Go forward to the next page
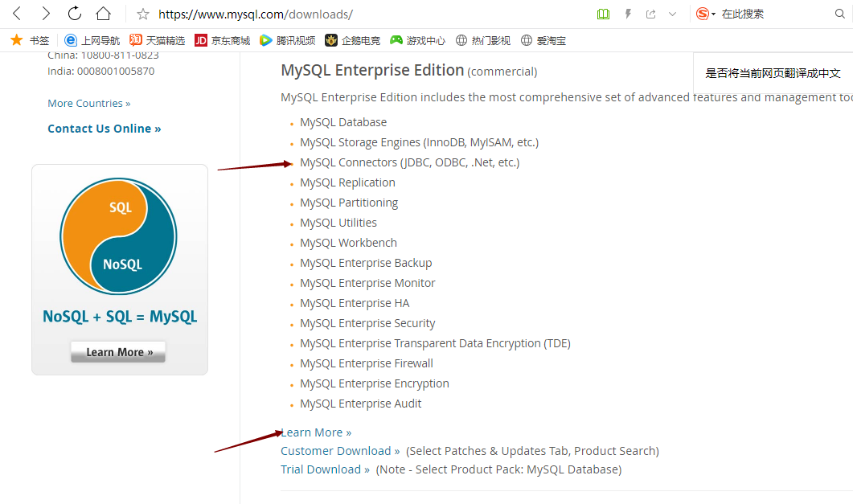853x504 pixels. point(46,14)
